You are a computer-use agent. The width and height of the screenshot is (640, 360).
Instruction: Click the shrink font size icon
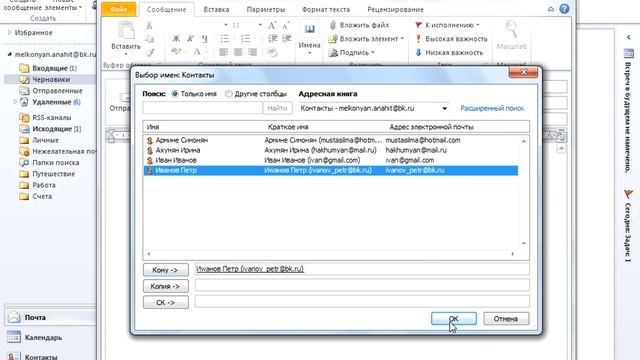coord(286,25)
